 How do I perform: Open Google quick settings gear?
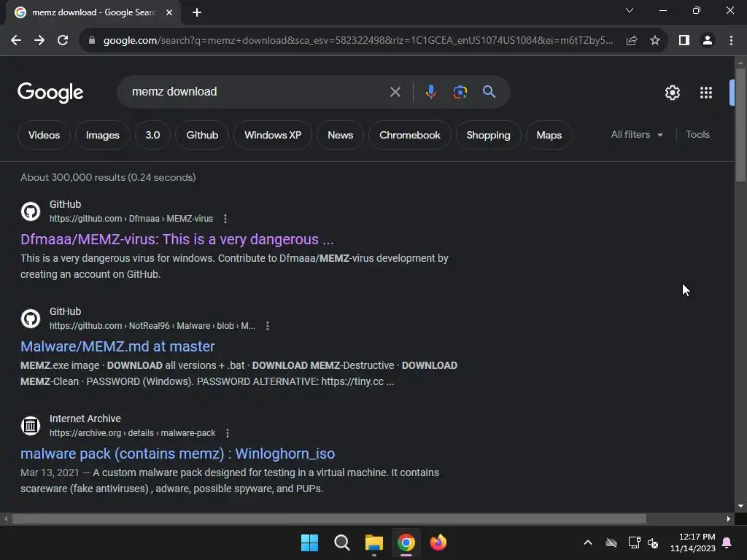coord(672,93)
